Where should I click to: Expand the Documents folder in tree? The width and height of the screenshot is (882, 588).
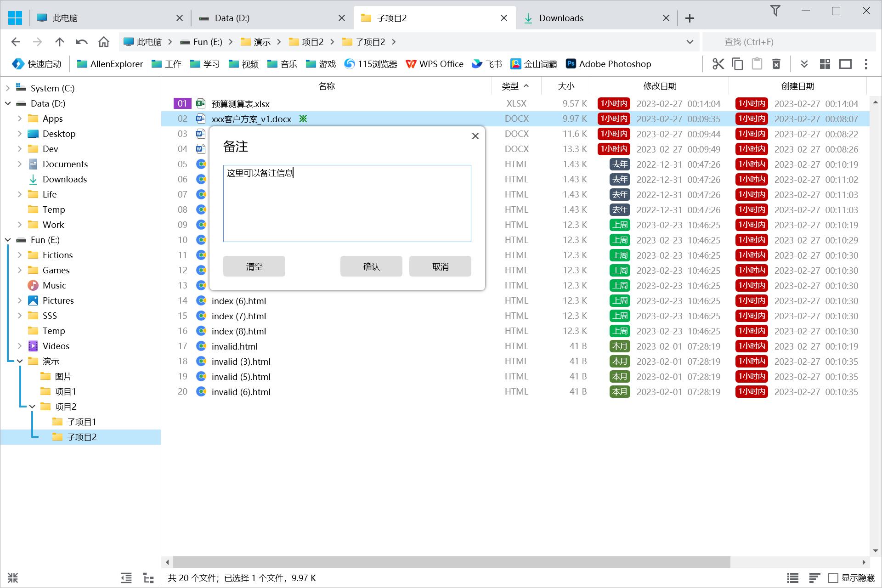[20, 164]
